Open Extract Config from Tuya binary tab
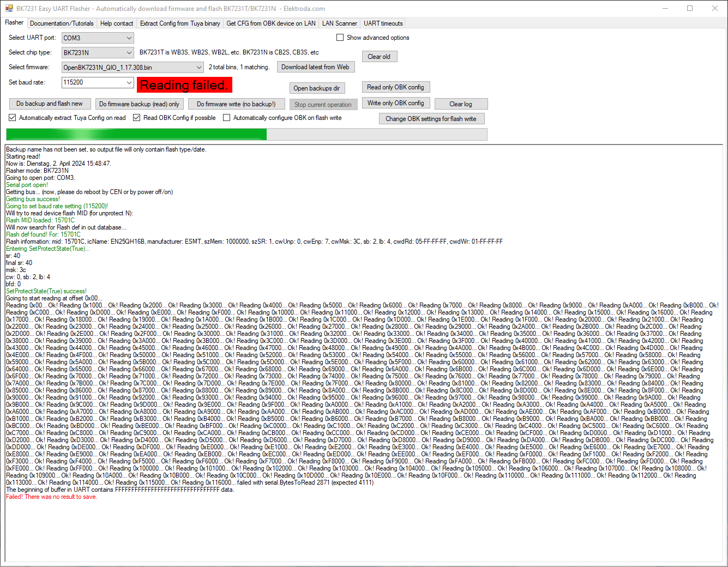The image size is (728, 567). [x=180, y=23]
